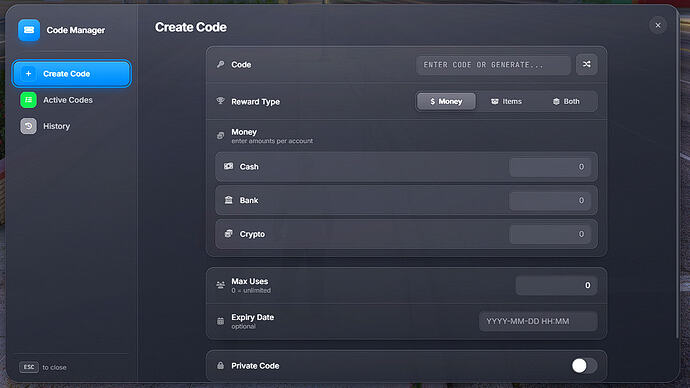This screenshot has width=690, height=388.
Task: Click the ESC key hint button
Action: (x=29, y=367)
